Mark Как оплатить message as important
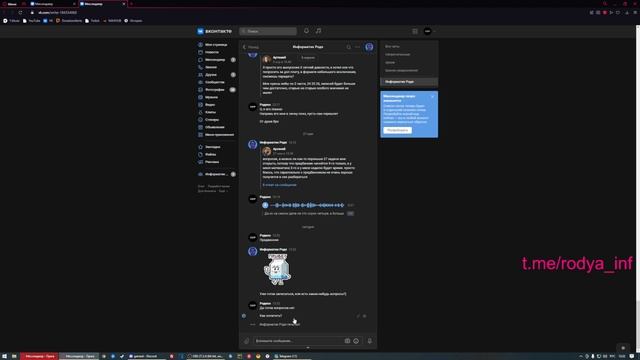 364,316
